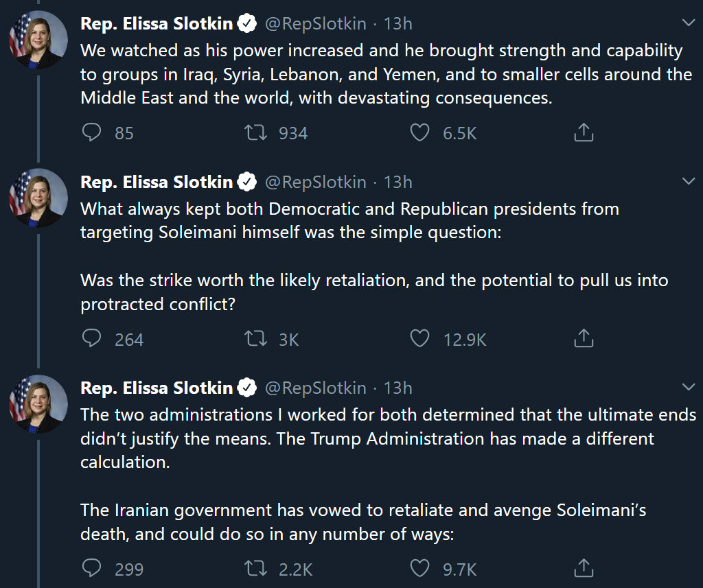Open the dropdown chevron on the third tweet
Screen dimensions: 703x588
(689, 387)
